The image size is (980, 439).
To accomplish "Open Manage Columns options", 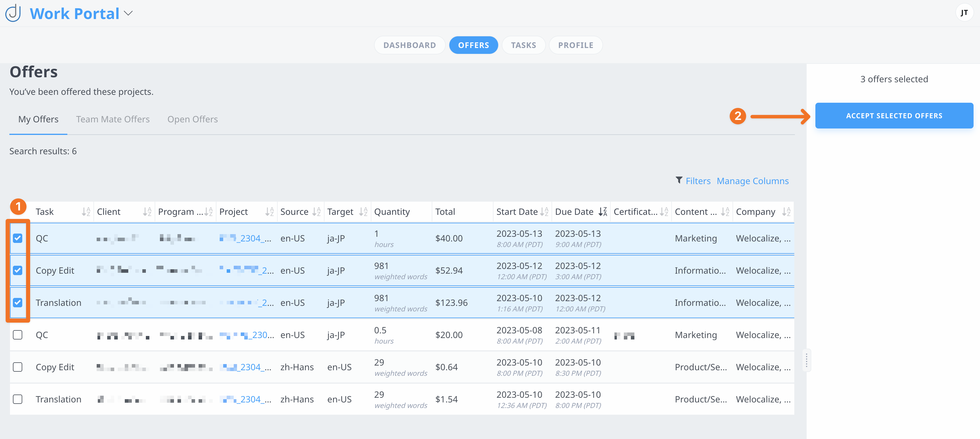I will [x=752, y=181].
